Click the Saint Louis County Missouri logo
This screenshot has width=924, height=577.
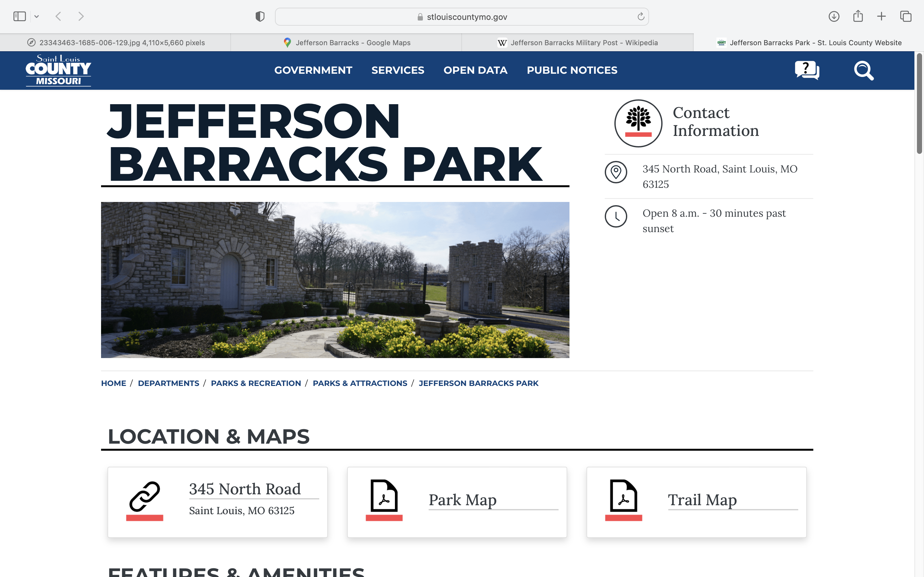(58, 70)
